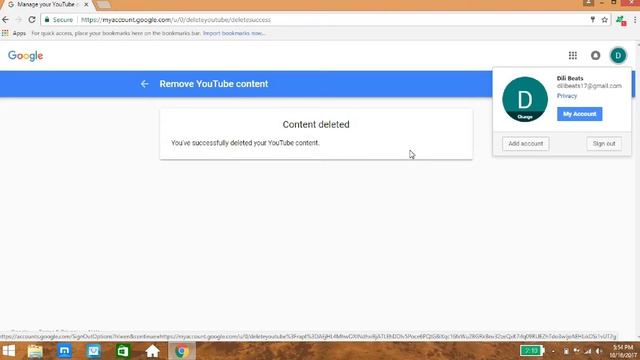Reload the page with the refresh icon
Screen dimensions: 640x360
(x=32, y=20)
